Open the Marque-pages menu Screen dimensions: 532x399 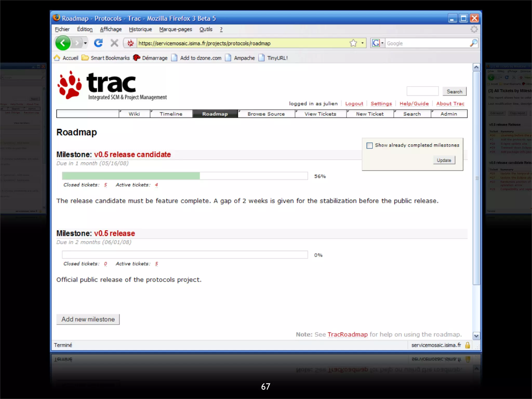pyautogui.click(x=176, y=29)
